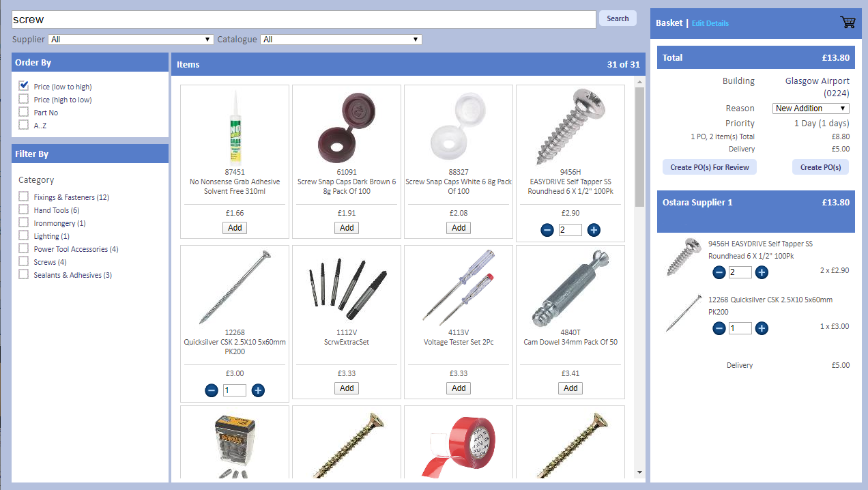View the Screw Snap Caps White image
868x490 pixels.
click(x=459, y=128)
